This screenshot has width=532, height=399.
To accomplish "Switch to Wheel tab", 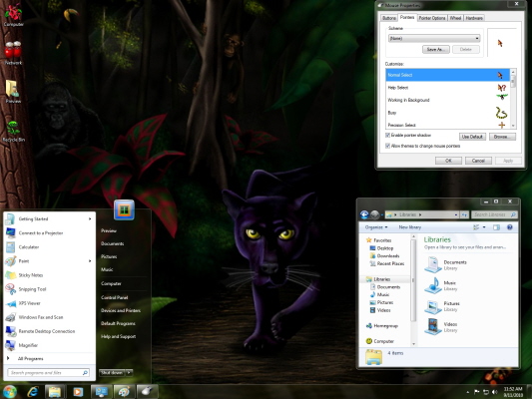I will pos(455,18).
